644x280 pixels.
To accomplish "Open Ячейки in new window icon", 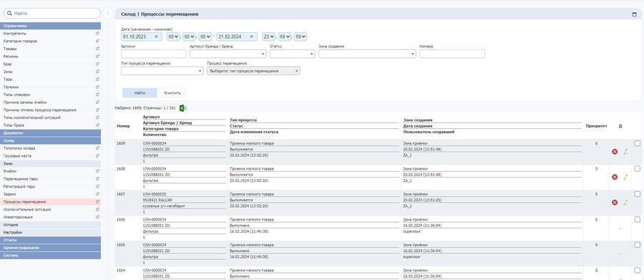I will [x=97, y=171].
